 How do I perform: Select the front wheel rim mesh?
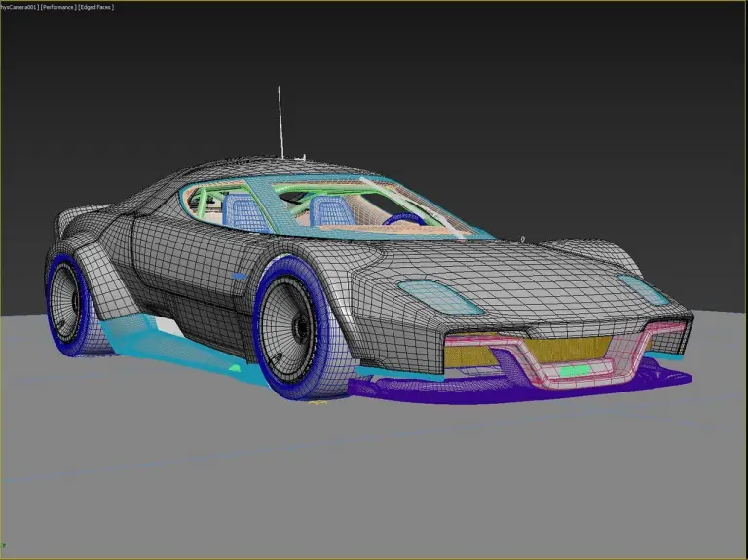point(286,327)
